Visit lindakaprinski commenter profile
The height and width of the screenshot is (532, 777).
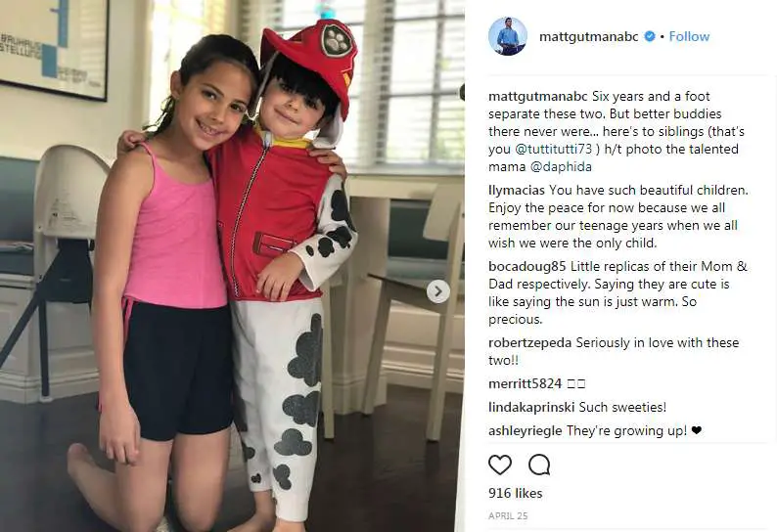(531, 407)
